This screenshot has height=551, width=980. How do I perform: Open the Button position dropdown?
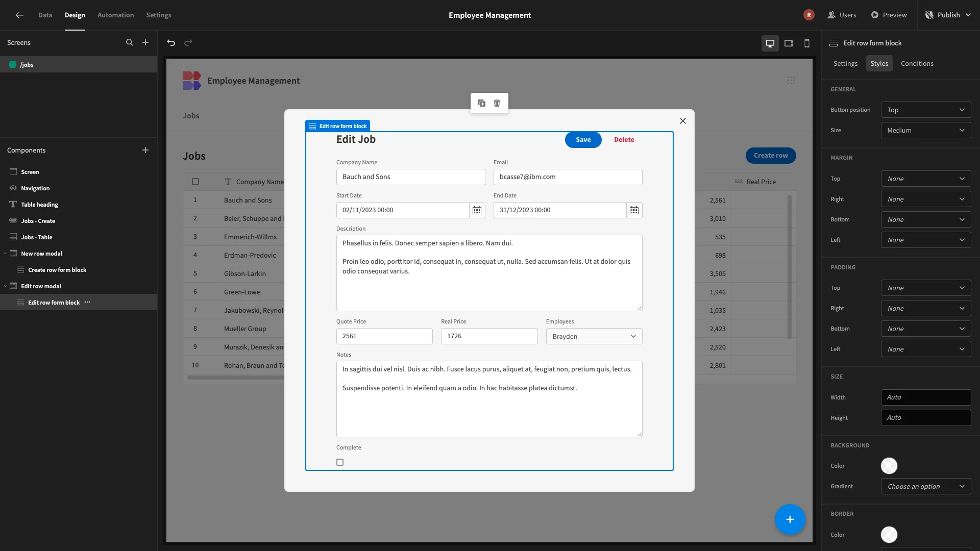click(926, 110)
